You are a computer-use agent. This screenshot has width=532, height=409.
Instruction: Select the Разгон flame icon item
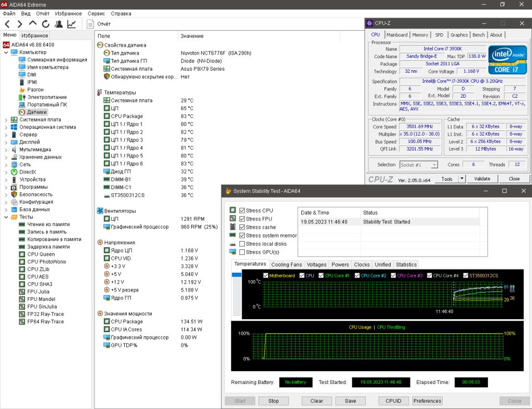point(22,89)
